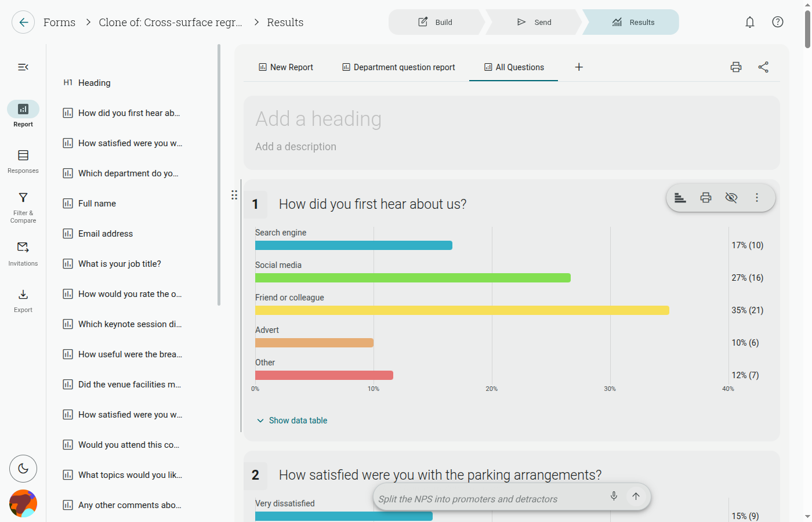
Task: Change chart type for question 1
Action: 680,198
